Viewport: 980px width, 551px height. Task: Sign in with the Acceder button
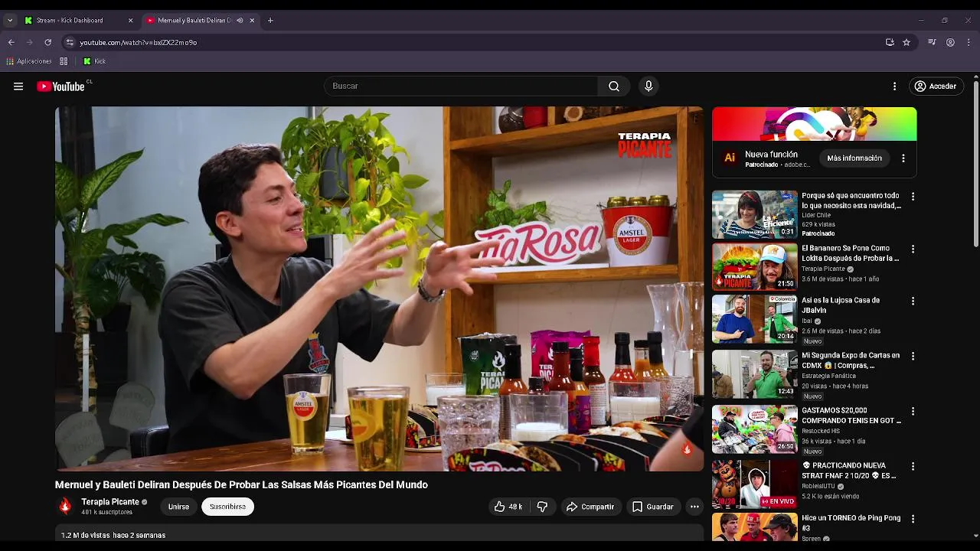click(x=936, y=86)
